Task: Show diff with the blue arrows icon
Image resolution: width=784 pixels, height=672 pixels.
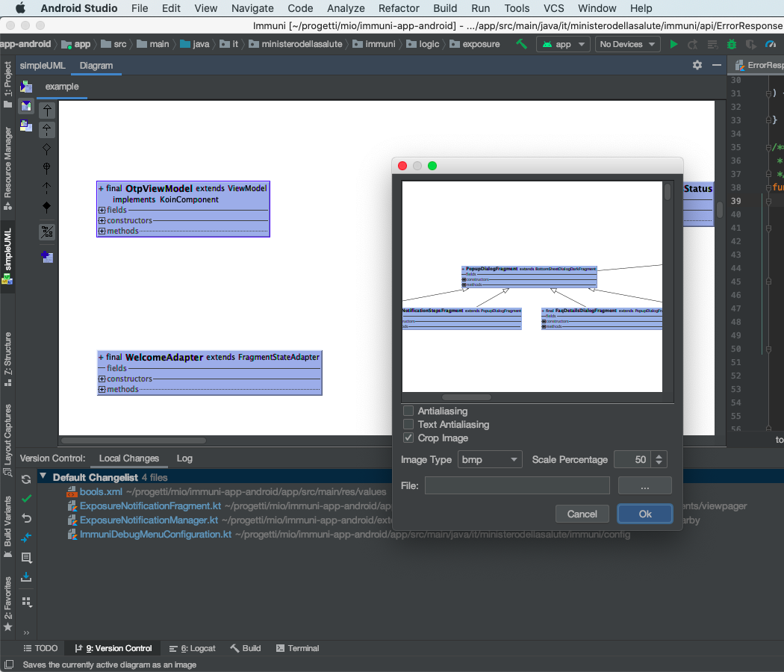Action: click(x=26, y=538)
